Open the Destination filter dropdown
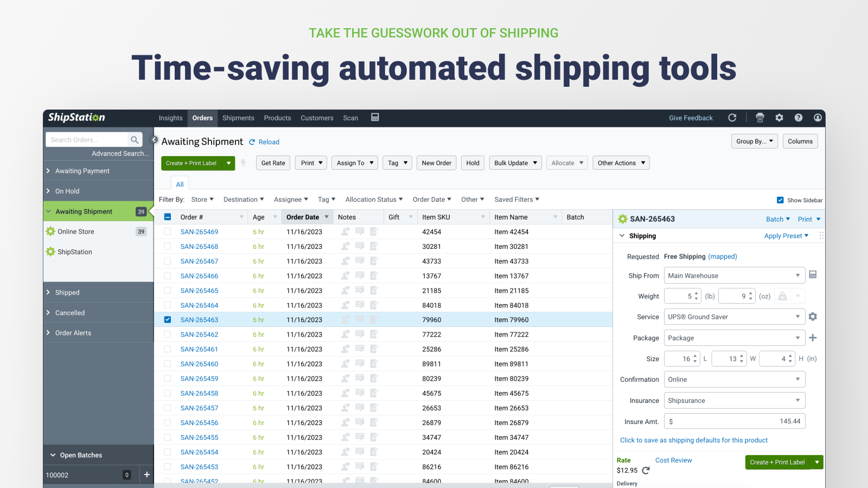 click(244, 199)
